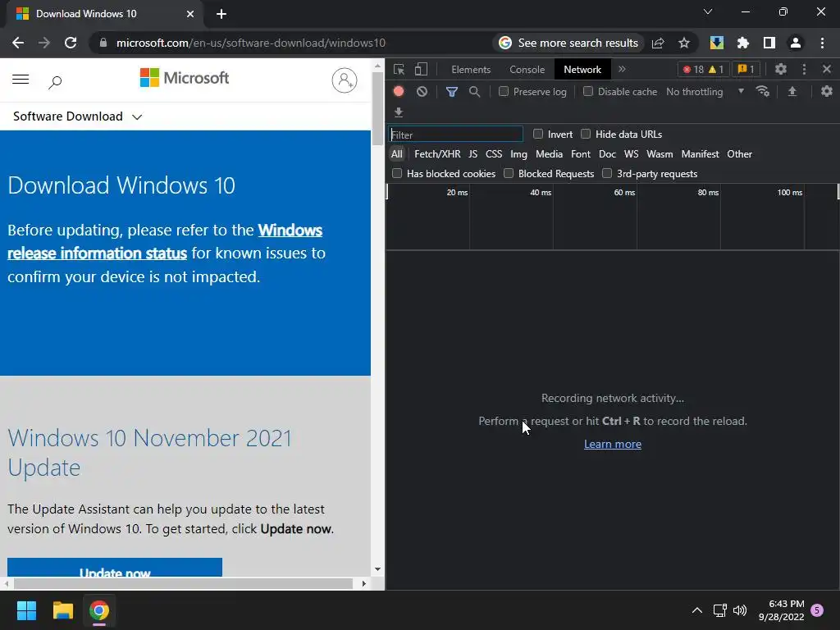Switch to the Console tab

[x=527, y=69]
